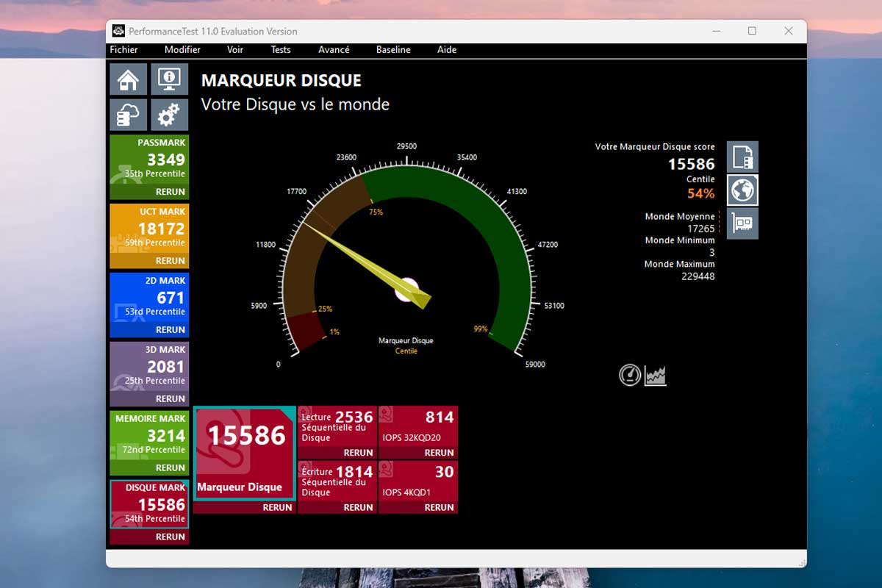882x588 pixels.
Task: Click the Monde Moyenne value 17265
Action: pos(701,229)
